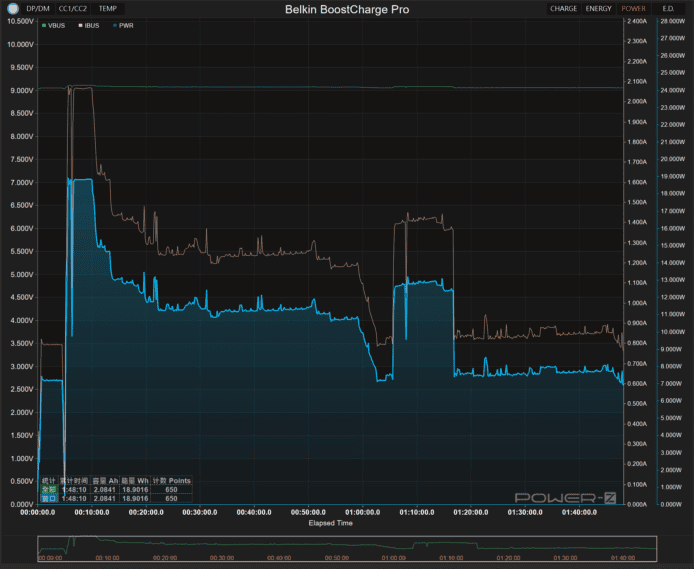Switch to the DP/DM tab
Viewport: 694px width, 569px height.
point(38,9)
